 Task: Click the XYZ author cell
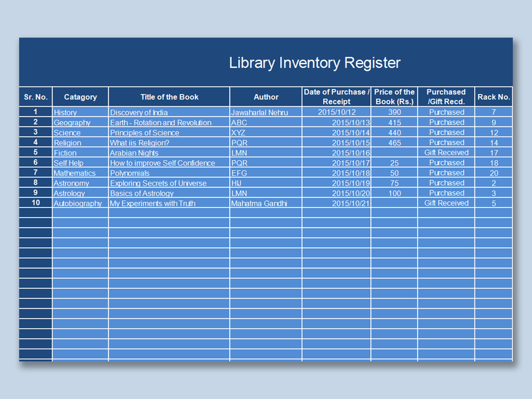click(x=266, y=132)
